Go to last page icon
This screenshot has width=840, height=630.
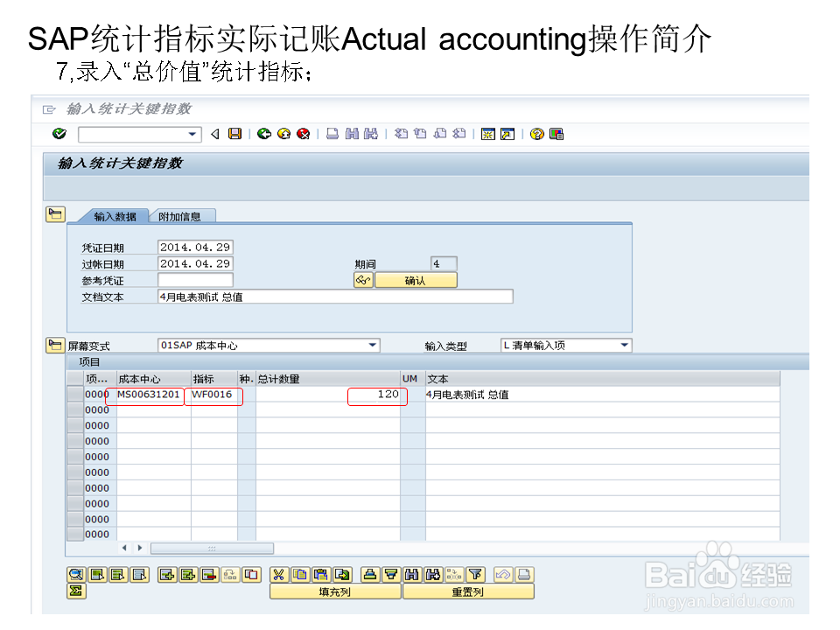click(x=459, y=133)
